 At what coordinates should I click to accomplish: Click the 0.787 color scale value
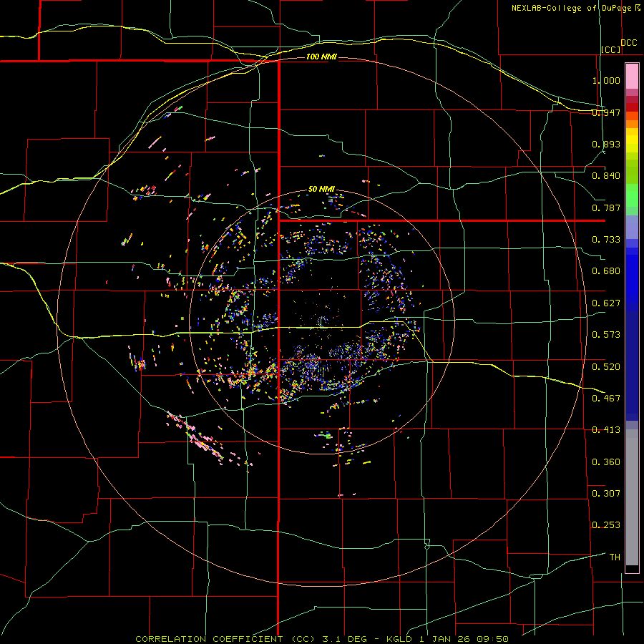[606, 208]
